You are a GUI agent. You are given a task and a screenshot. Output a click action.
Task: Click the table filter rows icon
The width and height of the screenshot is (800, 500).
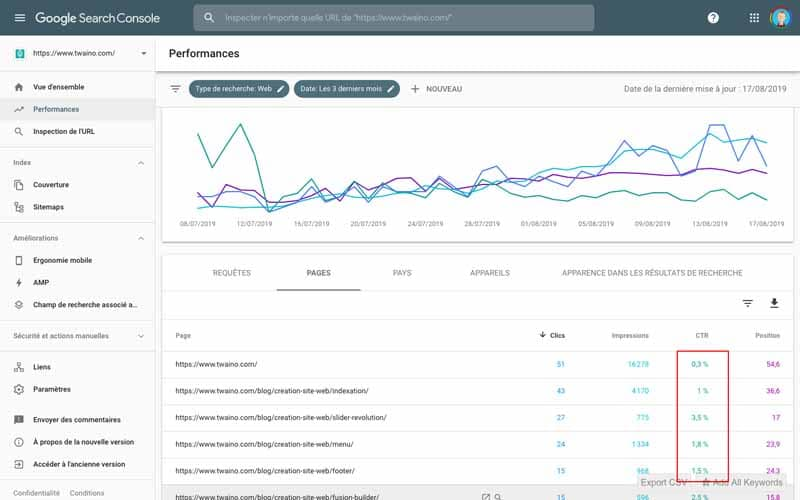(747, 304)
